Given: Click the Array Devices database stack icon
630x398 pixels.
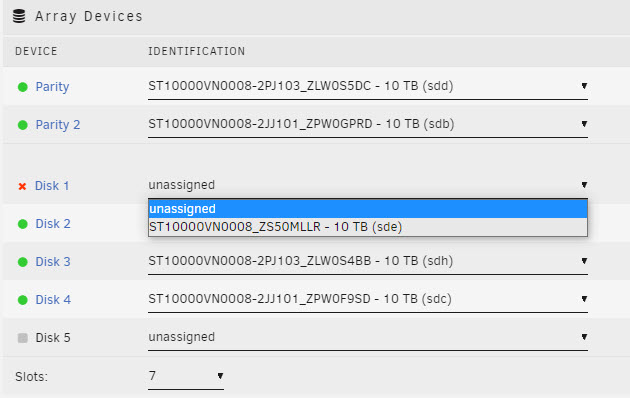Looking at the screenshot, I should pyautogui.click(x=19, y=16).
